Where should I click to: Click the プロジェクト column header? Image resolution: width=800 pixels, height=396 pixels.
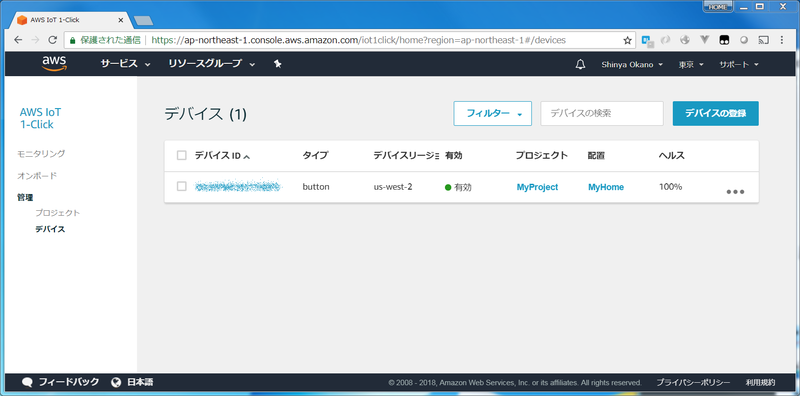[x=542, y=156]
